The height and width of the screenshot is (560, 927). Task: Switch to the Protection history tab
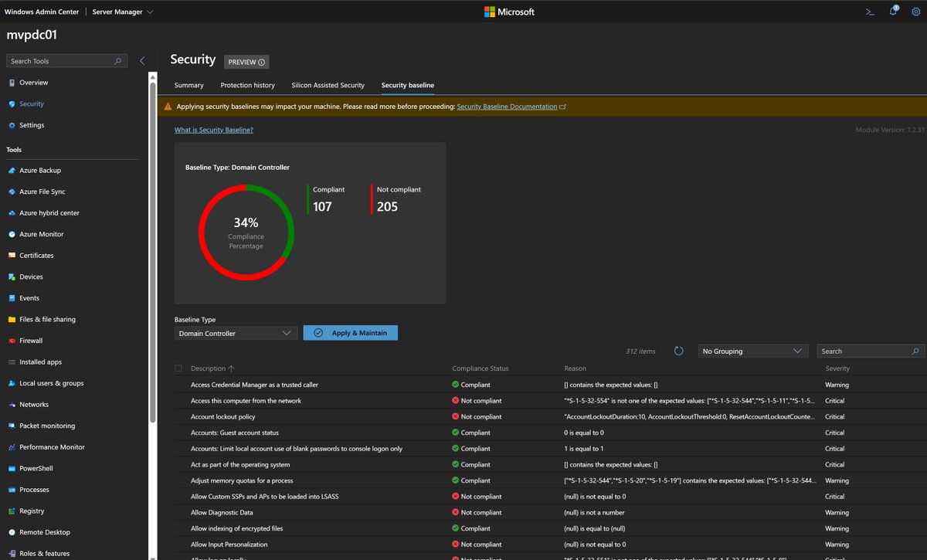(x=247, y=85)
